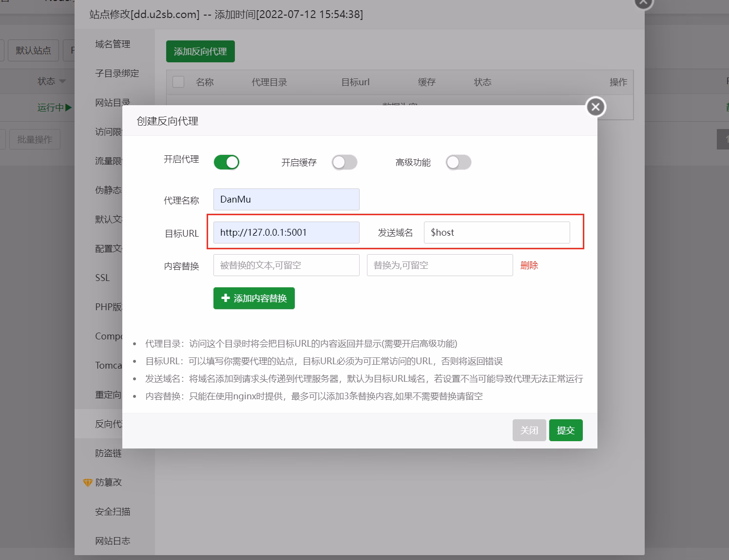The height and width of the screenshot is (560, 729).
Task: Click the 添加内容替换 button
Action: pos(254,298)
